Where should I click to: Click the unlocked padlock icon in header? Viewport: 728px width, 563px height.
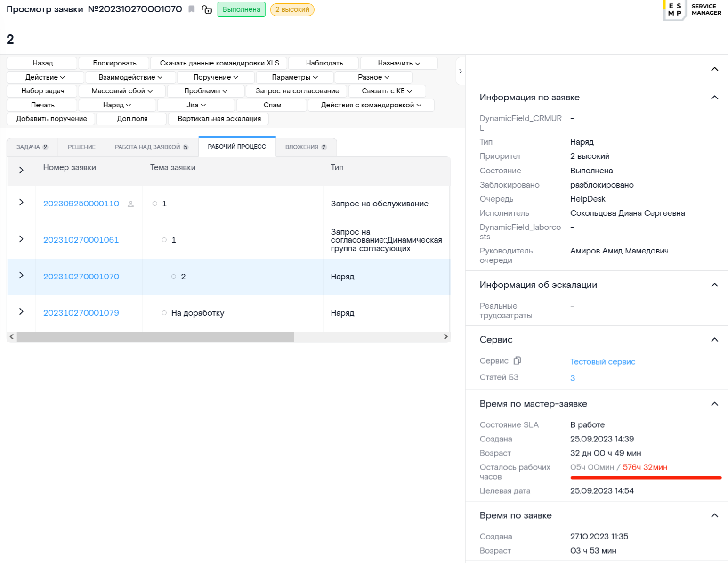pos(207,9)
